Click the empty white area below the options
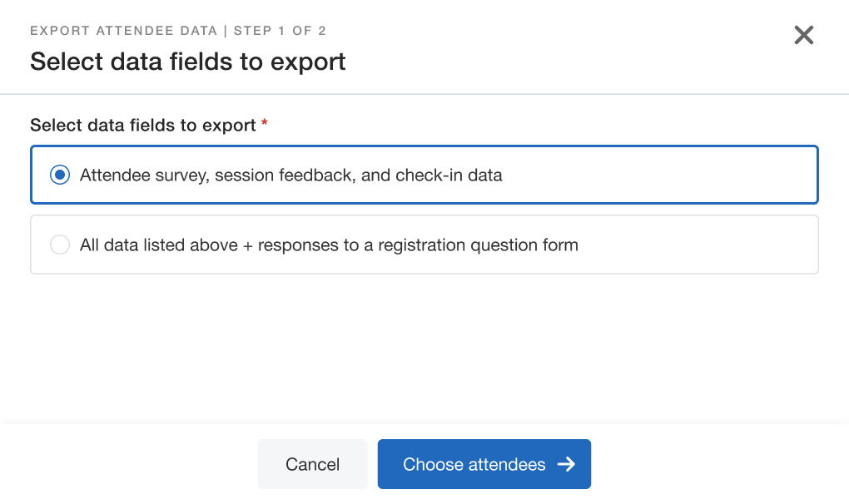Viewport: 849px width, 504px height. pyautogui.click(x=424, y=349)
